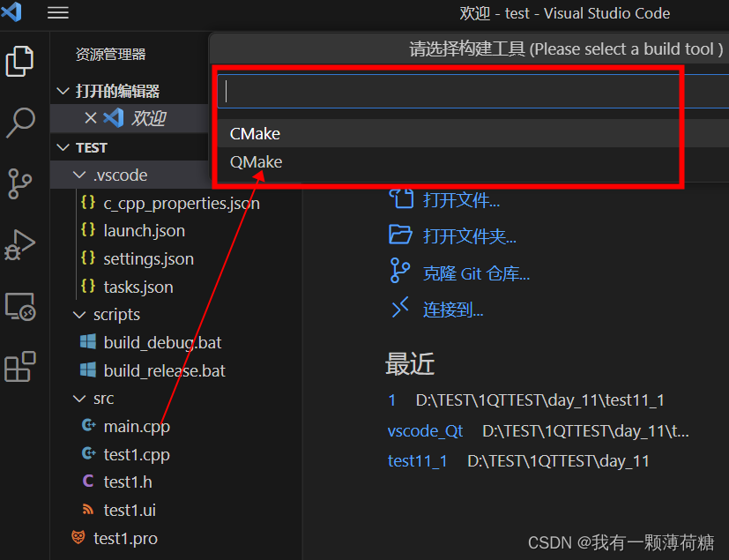Close the 欢迎 editor tab entry
This screenshot has height=560, width=729.
coord(91,117)
